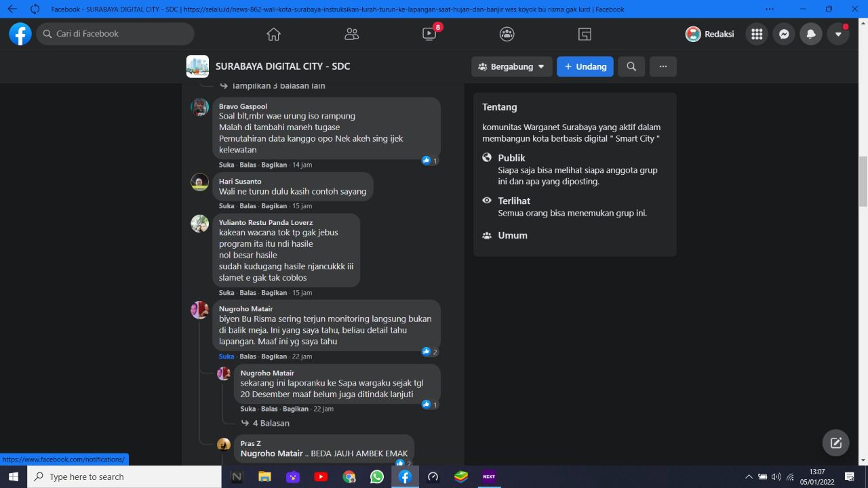Open Watch videos icon with badge
The width and height of the screenshot is (868, 488).
[x=429, y=34]
